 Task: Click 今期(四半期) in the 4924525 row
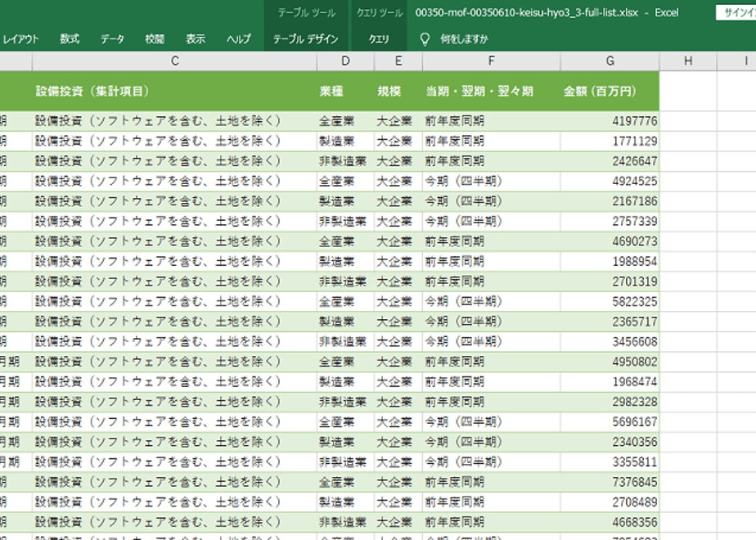point(463,182)
